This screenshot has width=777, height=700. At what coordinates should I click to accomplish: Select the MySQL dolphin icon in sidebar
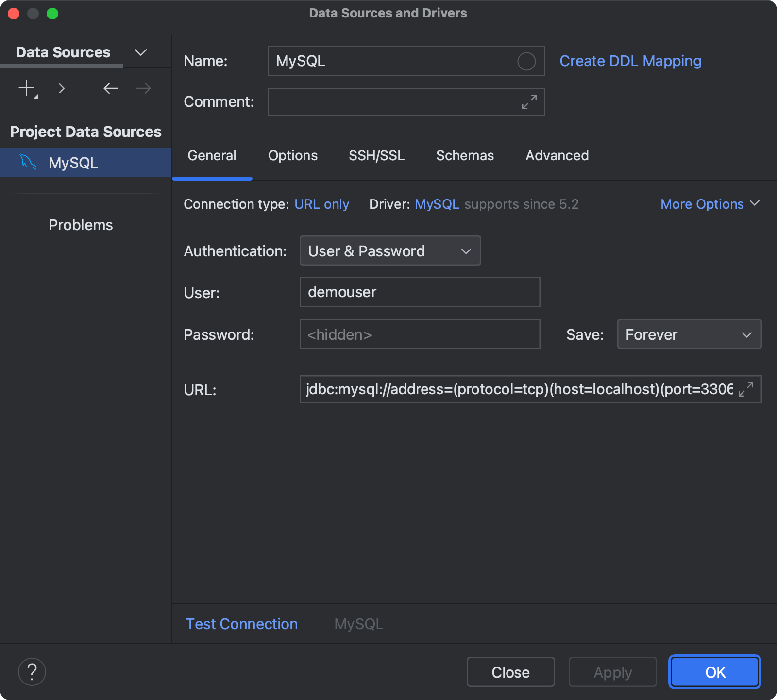click(28, 162)
